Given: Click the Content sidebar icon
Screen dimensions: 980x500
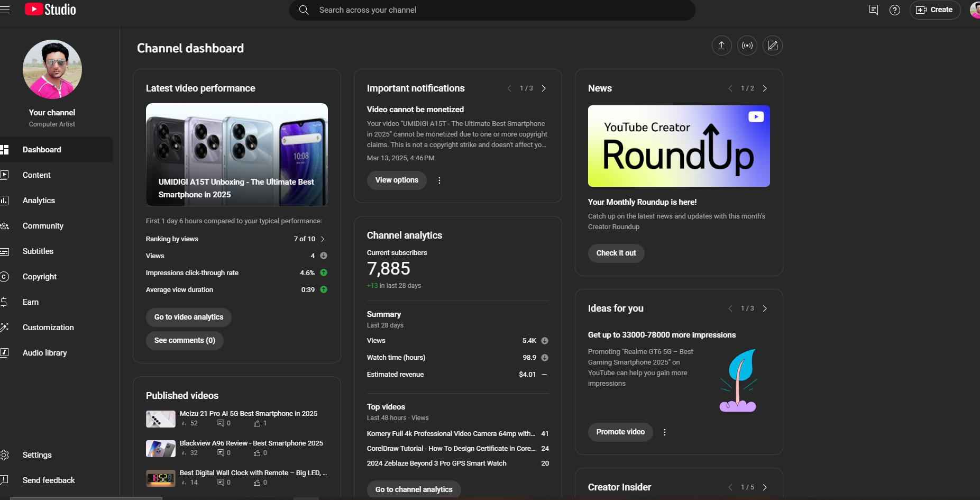Looking at the screenshot, I should 4,175.
